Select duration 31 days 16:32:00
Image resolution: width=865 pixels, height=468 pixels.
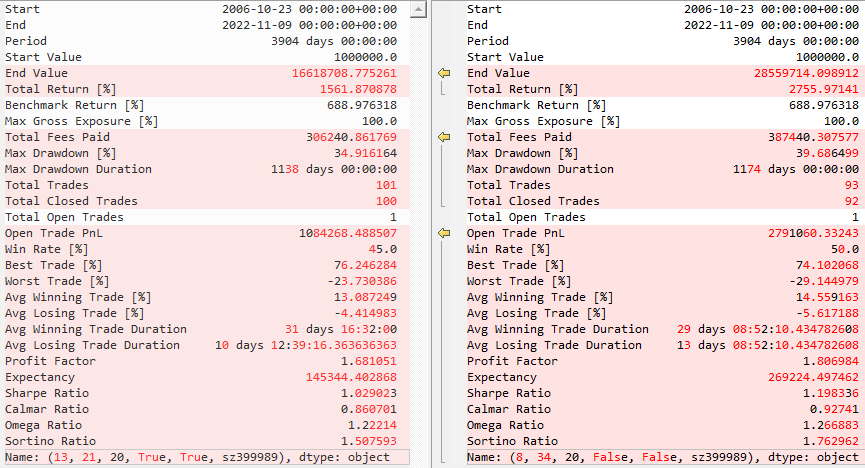click(341, 329)
